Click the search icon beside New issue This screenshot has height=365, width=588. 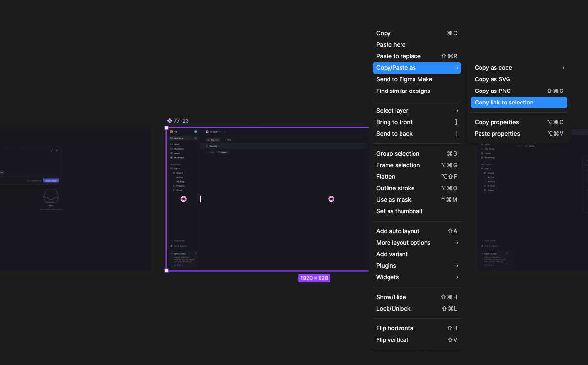click(x=196, y=138)
